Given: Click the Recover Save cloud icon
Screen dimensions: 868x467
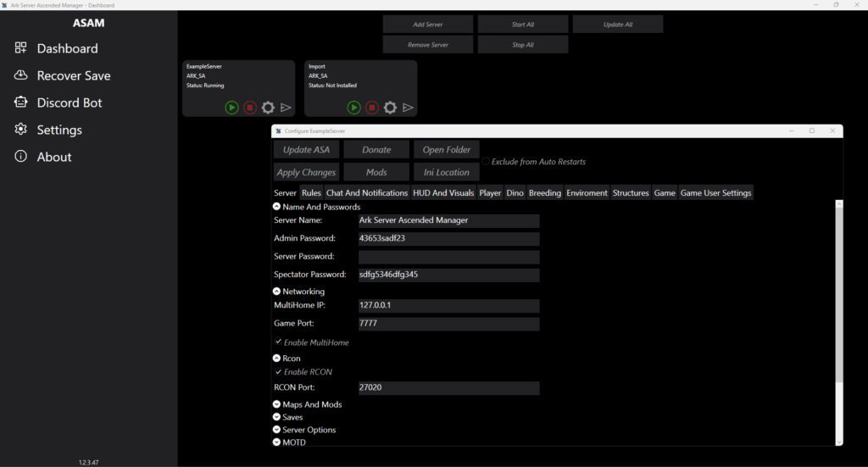Looking at the screenshot, I should tap(20, 75).
